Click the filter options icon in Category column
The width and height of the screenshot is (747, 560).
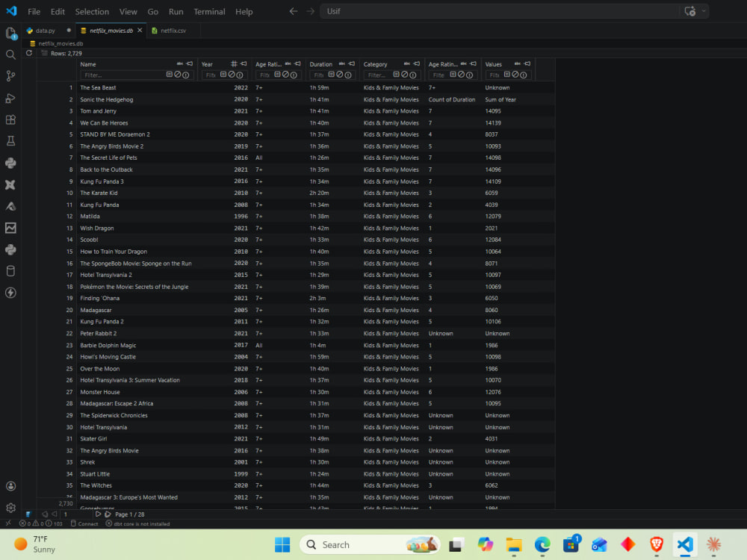[x=396, y=75]
